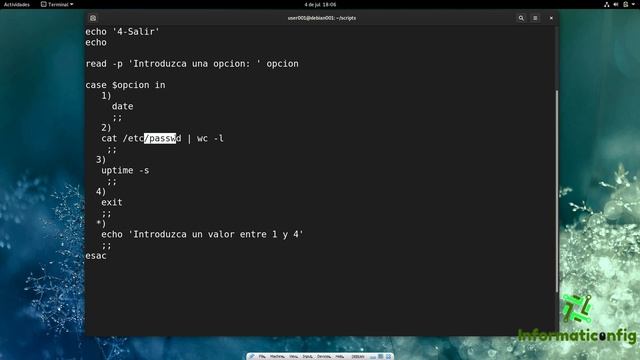Click the read -p 'Introduzca una opcion' line

[192, 64]
